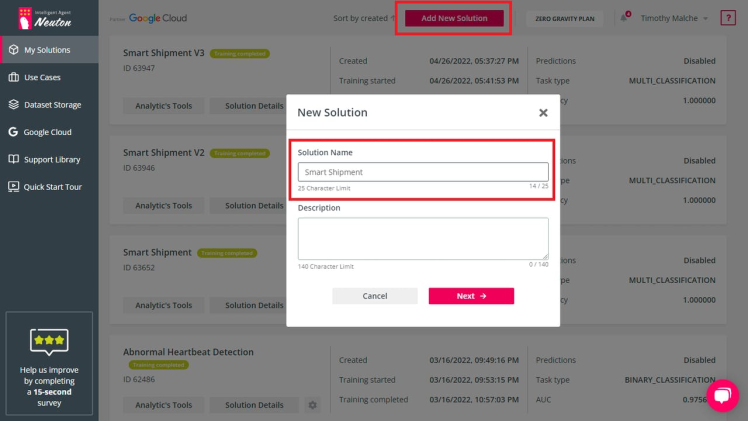This screenshot has height=421, width=748.
Task: Expand the Timothy Malche account menu
Action: [x=674, y=18]
